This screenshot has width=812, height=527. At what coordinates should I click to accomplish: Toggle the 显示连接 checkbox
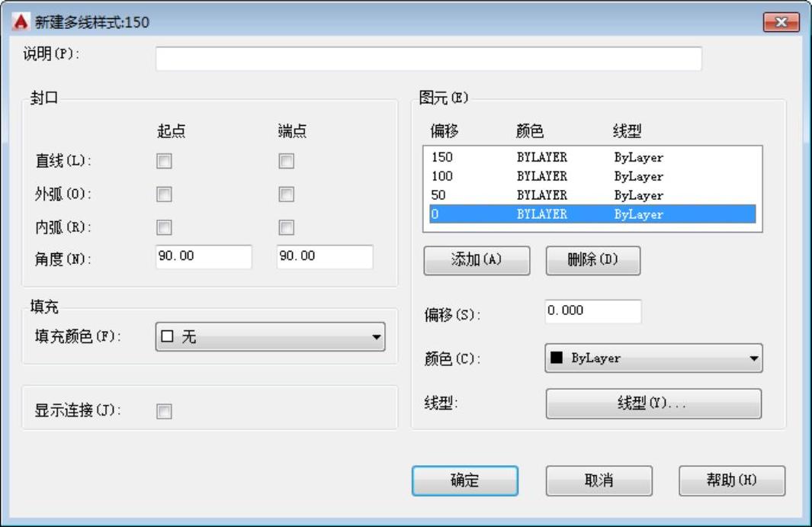164,411
